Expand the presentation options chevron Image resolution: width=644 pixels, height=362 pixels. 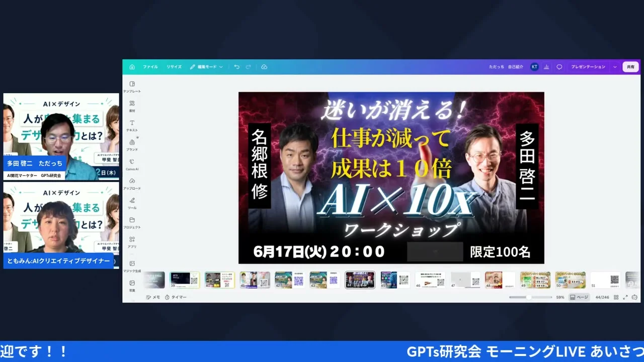[x=615, y=67]
